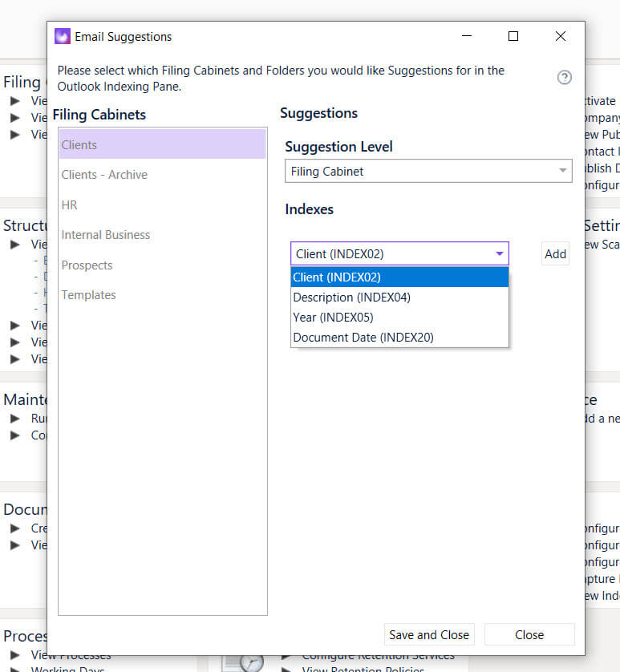The width and height of the screenshot is (620, 672).
Task: Click Save and Close
Action: (429, 634)
